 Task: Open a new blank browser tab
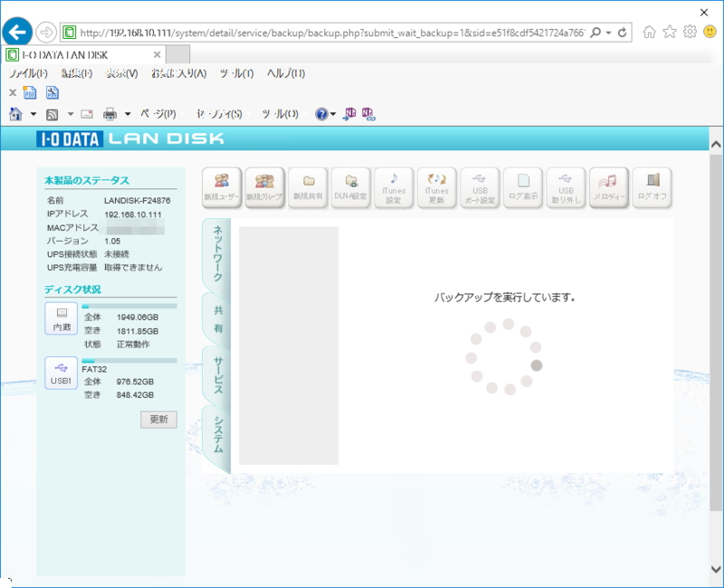(177, 54)
